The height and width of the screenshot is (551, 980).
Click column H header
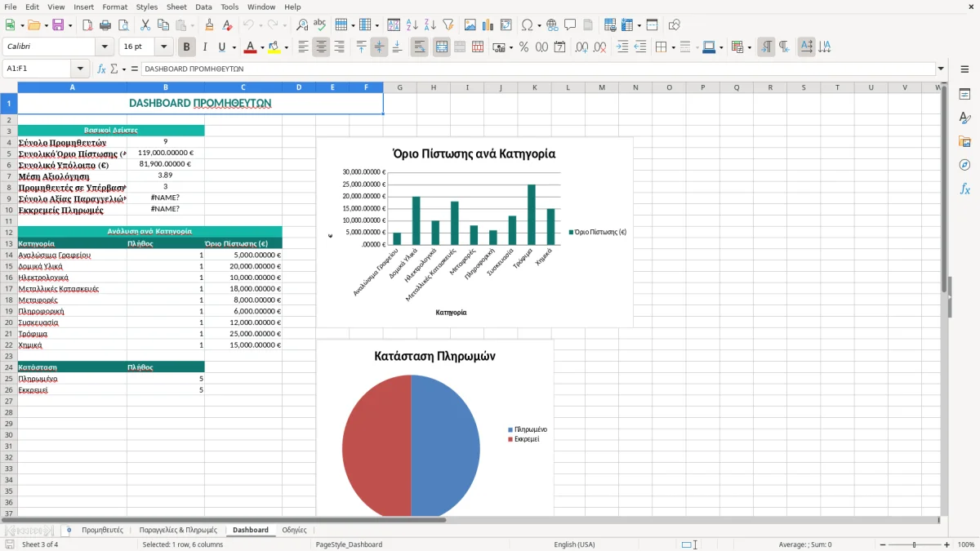point(433,87)
